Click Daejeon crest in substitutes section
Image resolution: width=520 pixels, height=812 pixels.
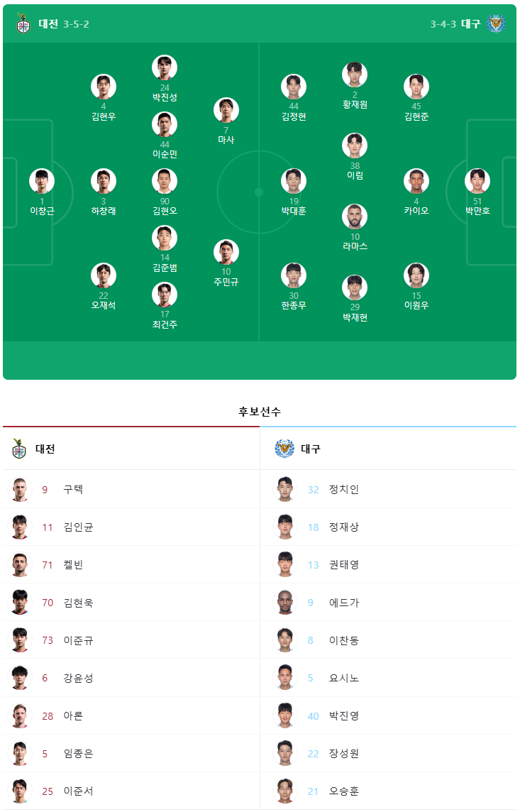[x=19, y=449]
